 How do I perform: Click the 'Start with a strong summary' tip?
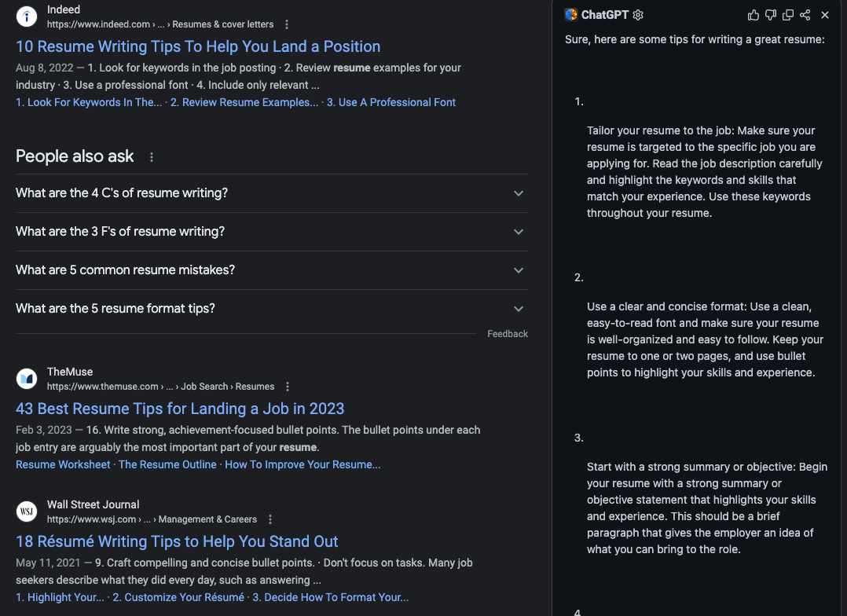(707, 508)
